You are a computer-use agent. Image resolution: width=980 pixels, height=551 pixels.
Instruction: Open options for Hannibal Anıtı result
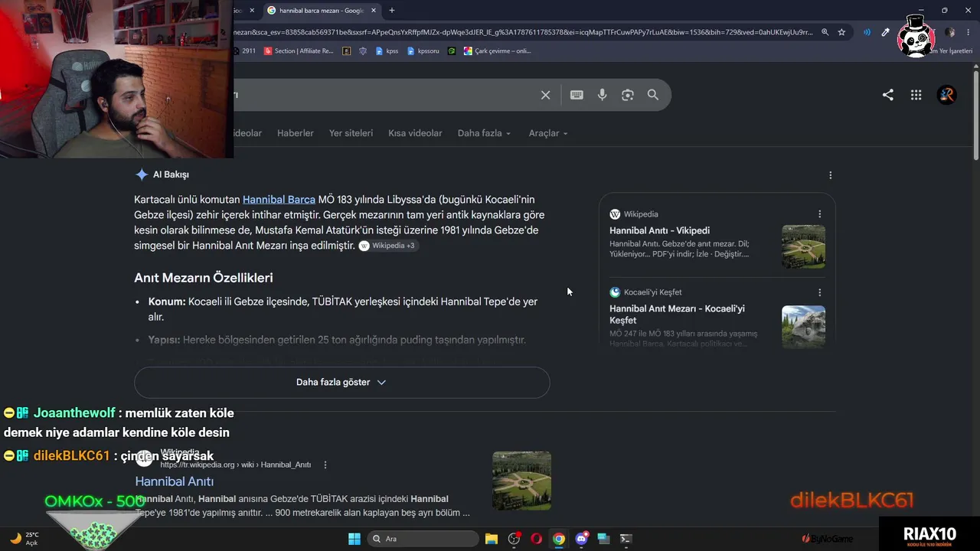point(325,465)
